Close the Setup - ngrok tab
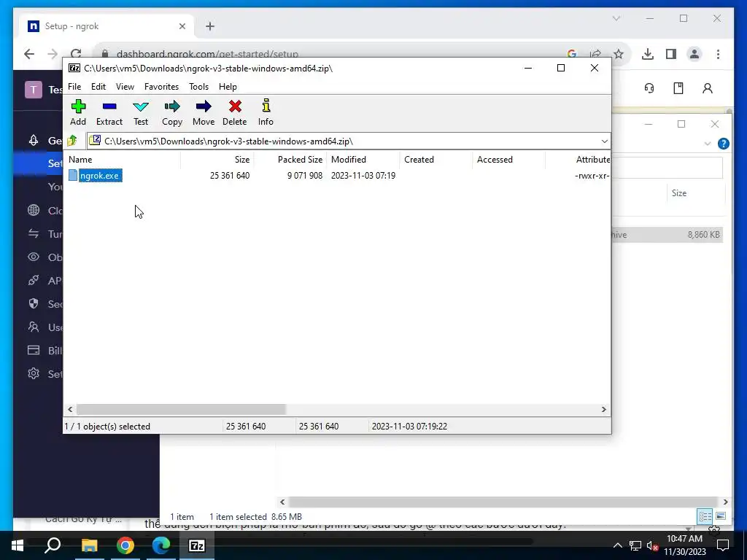Image resolution: width=747 pixels, height=560 pixels. click(182, 26)
